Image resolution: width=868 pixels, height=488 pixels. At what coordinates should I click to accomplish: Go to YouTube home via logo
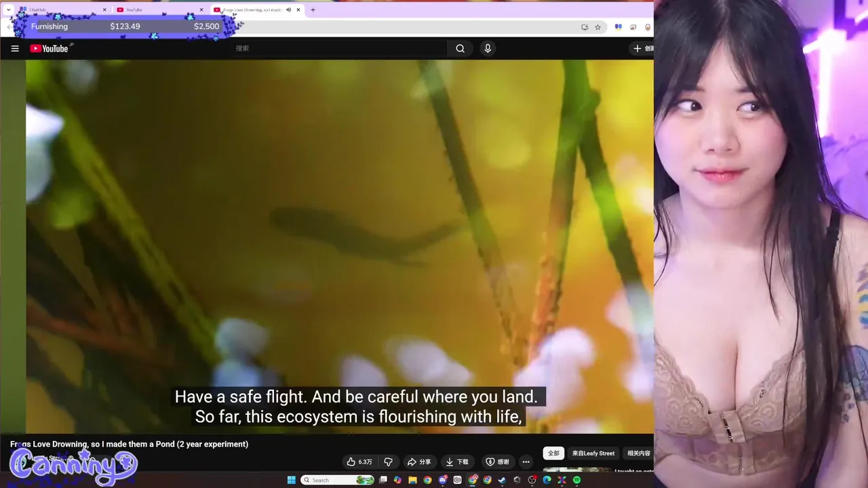click(x=49, y=48)
